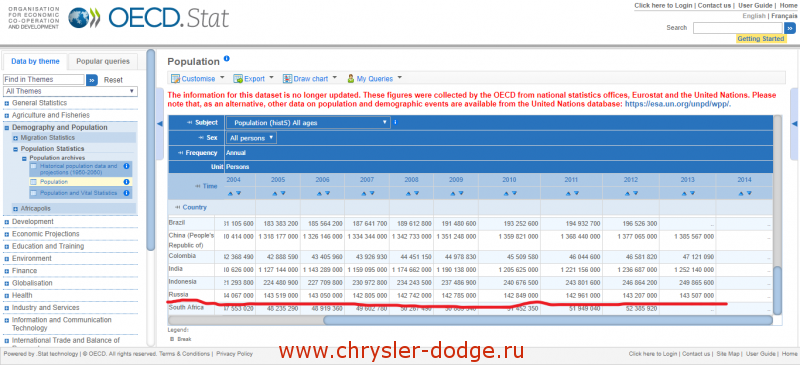Sort 2004 column ascending

click(230, 193)
